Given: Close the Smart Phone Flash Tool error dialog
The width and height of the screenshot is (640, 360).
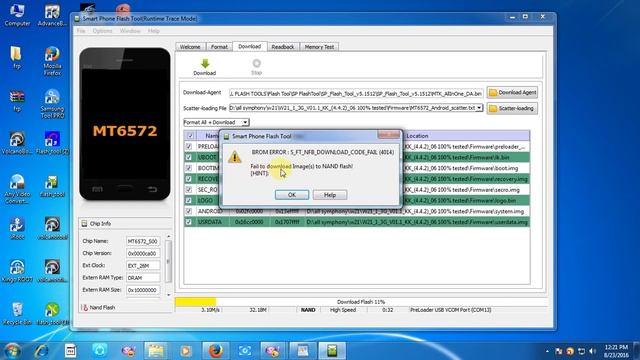Looking at the screenshot, I should click(389, 135).
